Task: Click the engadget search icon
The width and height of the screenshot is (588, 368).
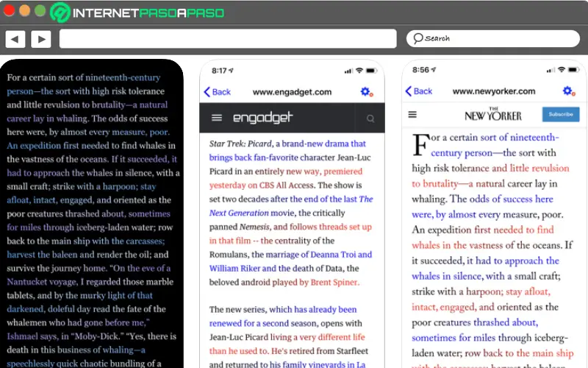Action: tap(370, 118)
